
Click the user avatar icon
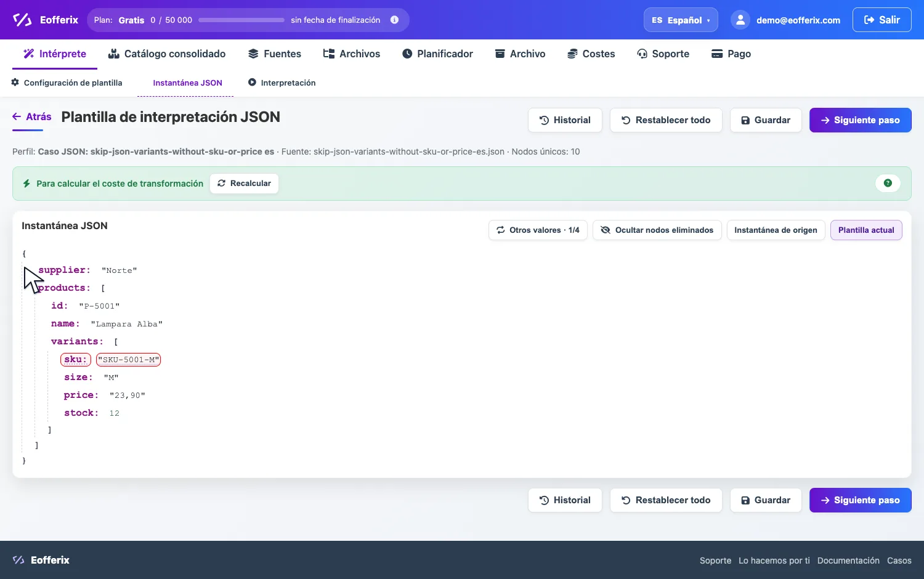point(740,20)
